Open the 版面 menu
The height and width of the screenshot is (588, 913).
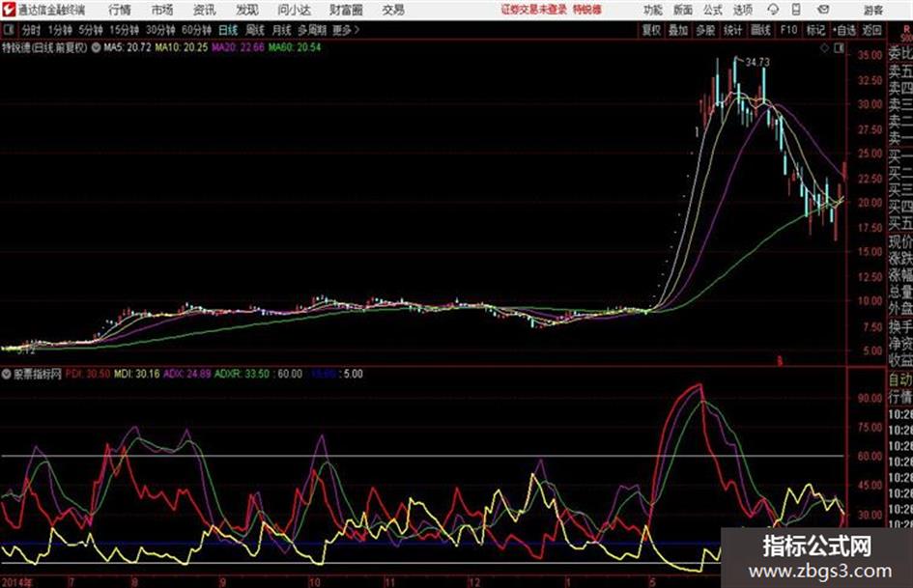(x=683, y=10)
